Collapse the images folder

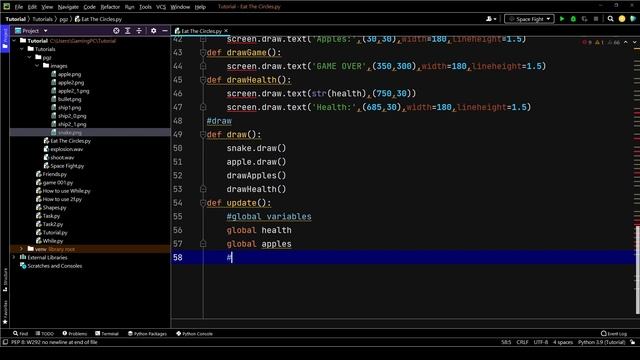[x=37, y=66]
